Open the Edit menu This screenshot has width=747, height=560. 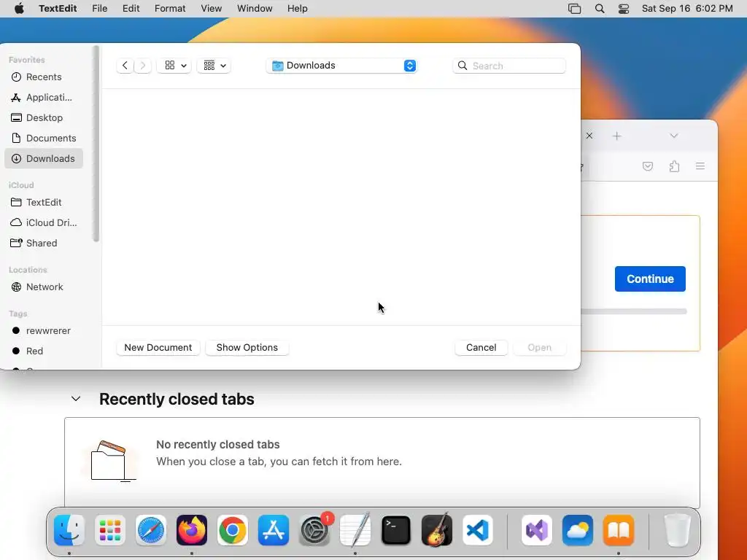pyautogui.click(x=131, y=9)
